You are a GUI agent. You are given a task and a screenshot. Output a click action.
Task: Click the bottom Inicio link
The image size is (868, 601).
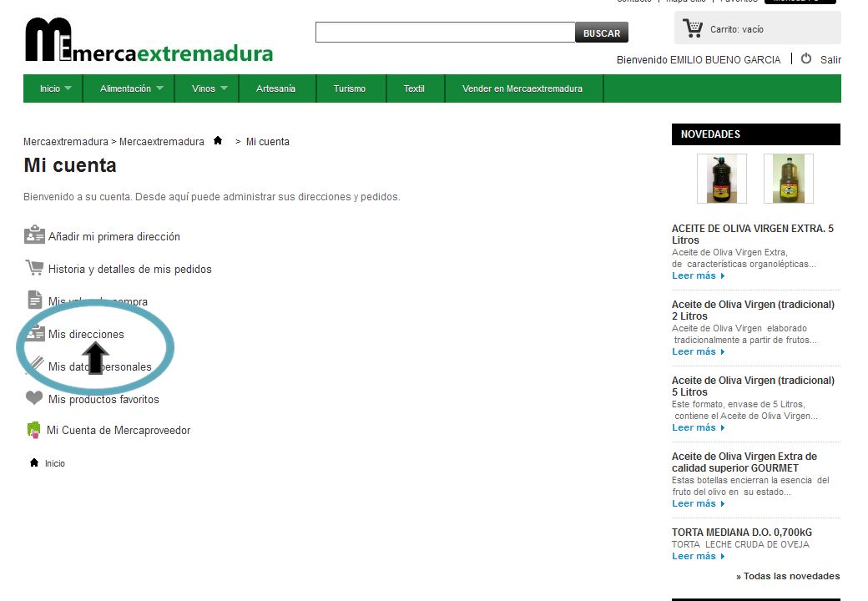click(55, 463)
